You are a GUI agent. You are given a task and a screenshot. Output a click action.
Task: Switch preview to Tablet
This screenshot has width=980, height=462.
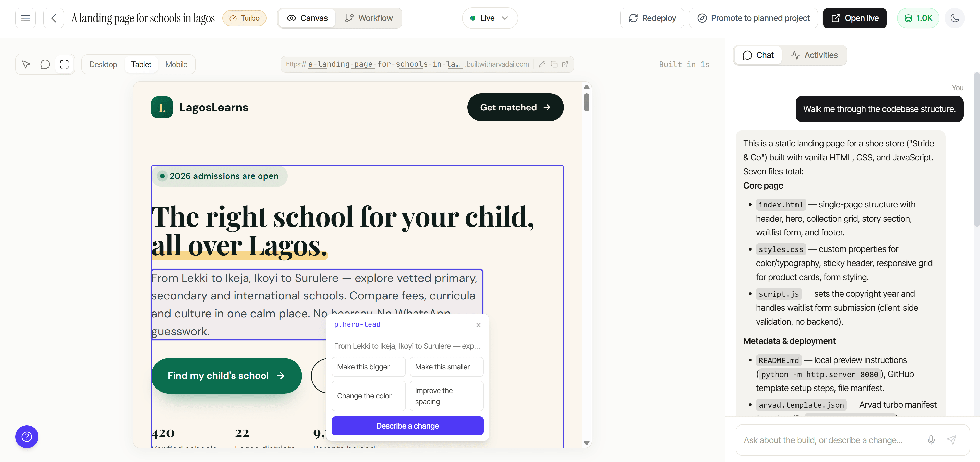[x=141, y=64]
